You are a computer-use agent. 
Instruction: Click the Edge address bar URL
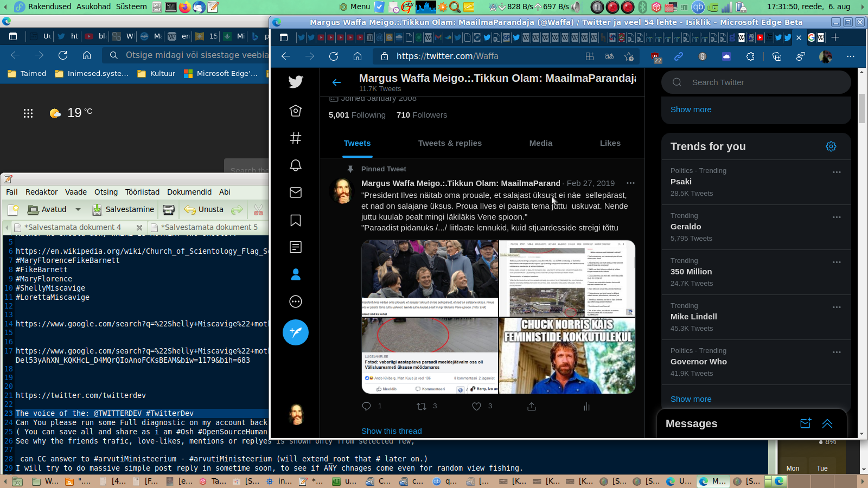tap(448, 56)
